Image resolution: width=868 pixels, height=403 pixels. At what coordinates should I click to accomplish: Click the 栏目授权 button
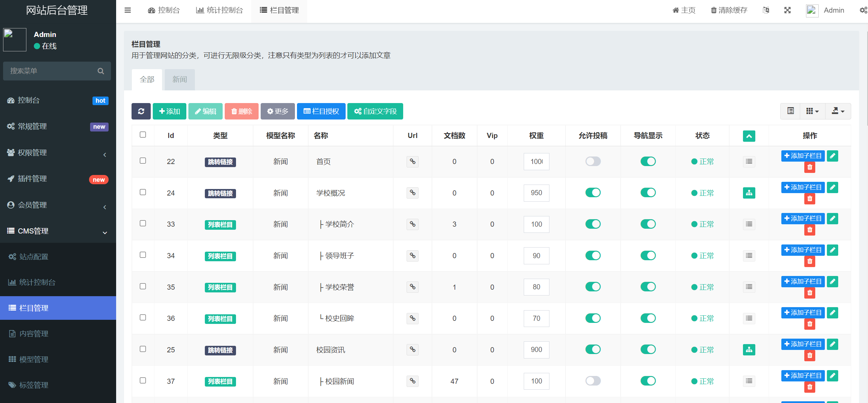tap(321, 111)
